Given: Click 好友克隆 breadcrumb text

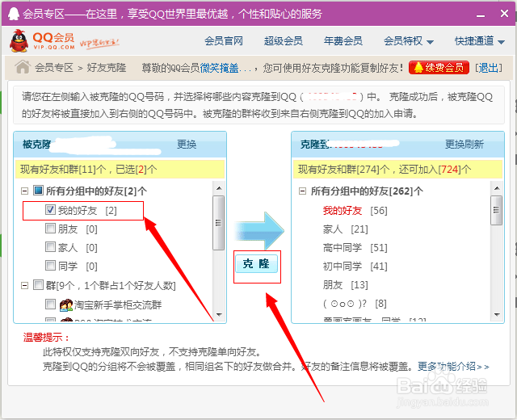Looking at the screenshot, I should click(x=106, y=68).
